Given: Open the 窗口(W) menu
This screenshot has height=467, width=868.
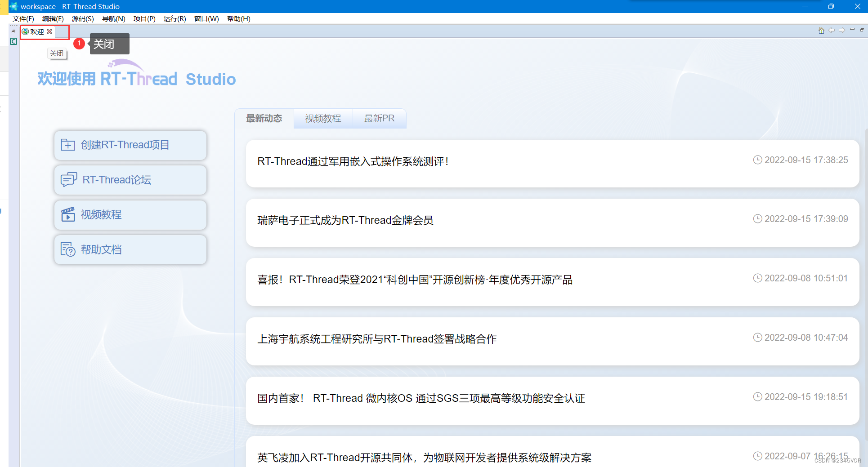Looking at the screenshot, I should point(206,18).
